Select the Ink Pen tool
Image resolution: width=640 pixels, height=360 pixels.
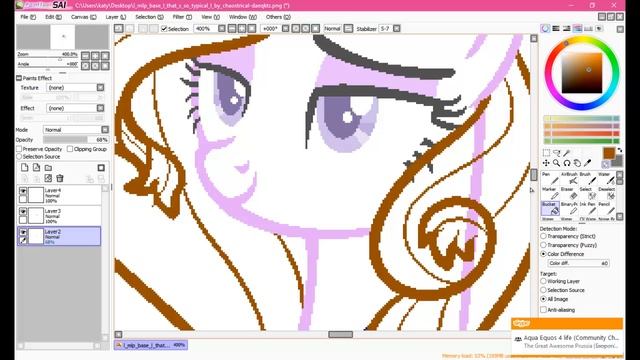(588, 208)
